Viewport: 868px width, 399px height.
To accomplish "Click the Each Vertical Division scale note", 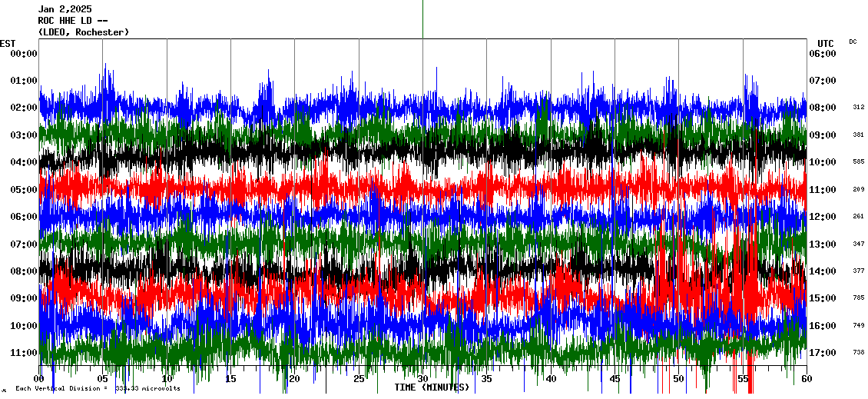I will [x=98, y=388].
